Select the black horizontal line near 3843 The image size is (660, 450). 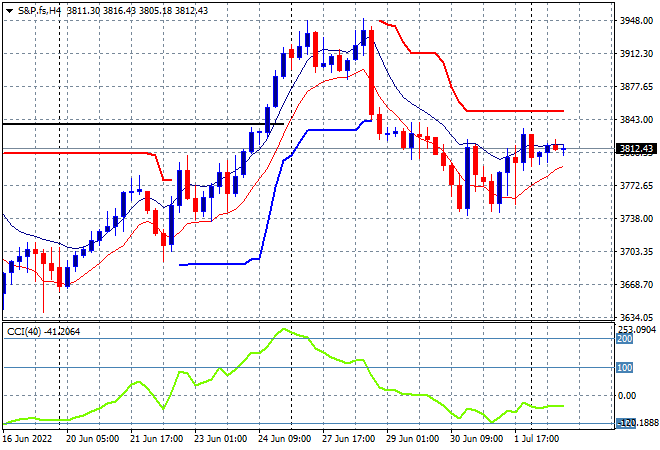pyautogui.click(x=143, y=124)
